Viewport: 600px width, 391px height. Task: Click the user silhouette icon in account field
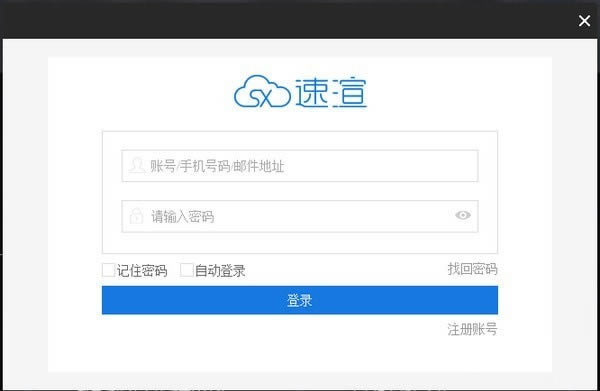(137, 165)
